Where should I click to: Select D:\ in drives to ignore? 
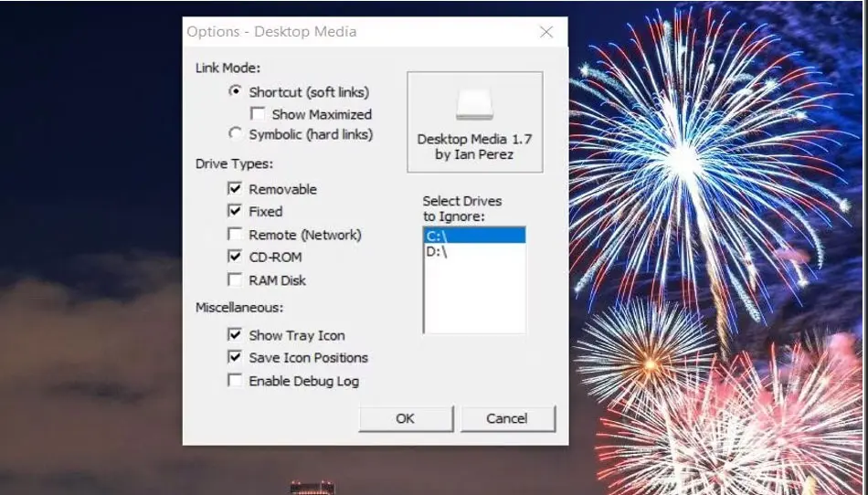(x=475, y=252)
